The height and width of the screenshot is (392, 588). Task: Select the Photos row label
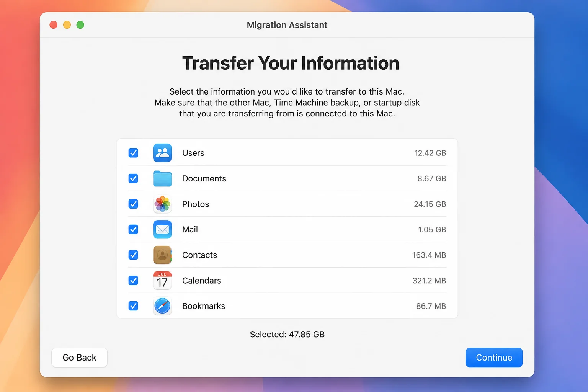click(x=196, y=204)
